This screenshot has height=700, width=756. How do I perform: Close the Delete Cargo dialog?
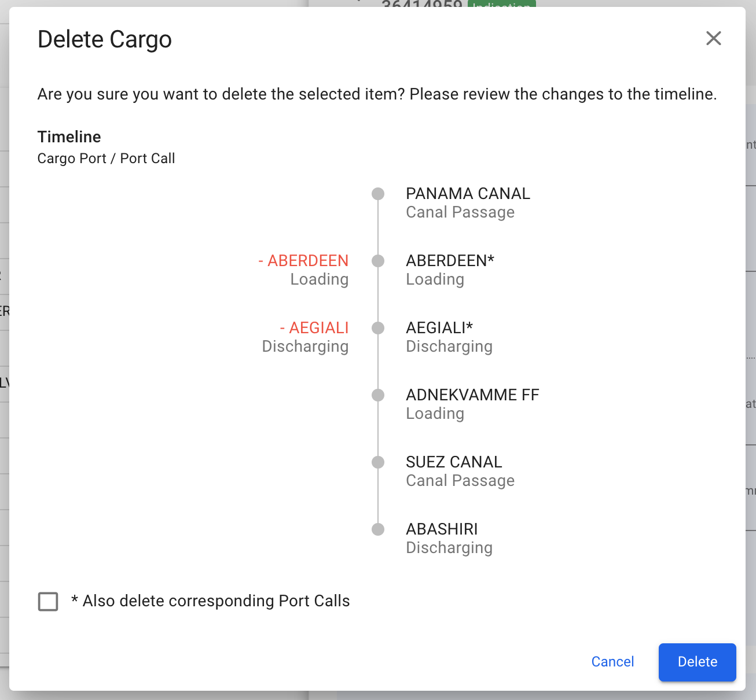coord(713,39)
